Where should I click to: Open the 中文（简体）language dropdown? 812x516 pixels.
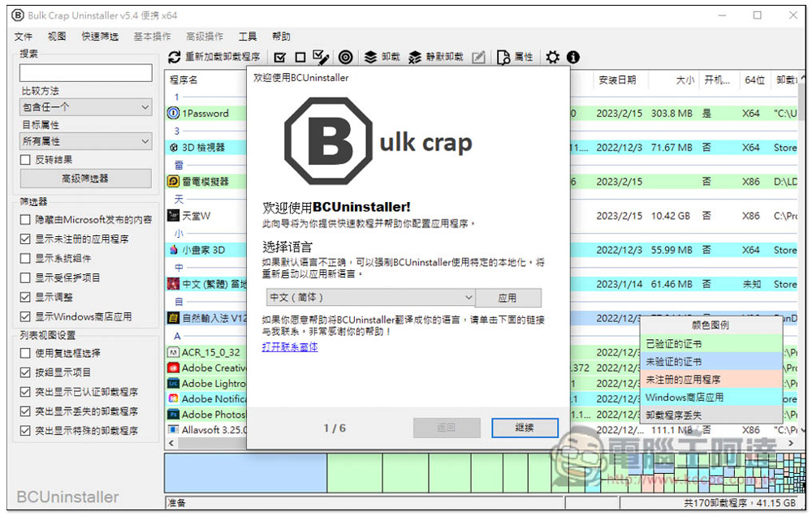click(370, 298)
